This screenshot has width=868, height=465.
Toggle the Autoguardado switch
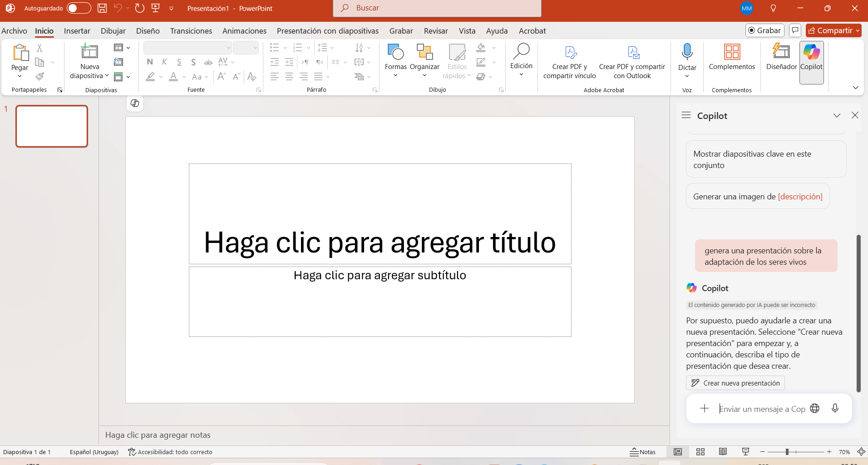point(79,8)
